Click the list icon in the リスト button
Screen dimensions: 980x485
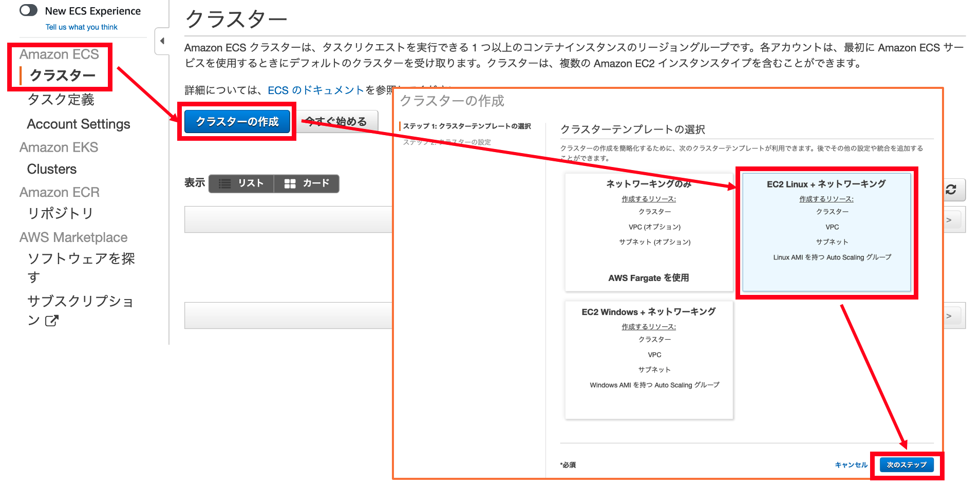point(225,183)
